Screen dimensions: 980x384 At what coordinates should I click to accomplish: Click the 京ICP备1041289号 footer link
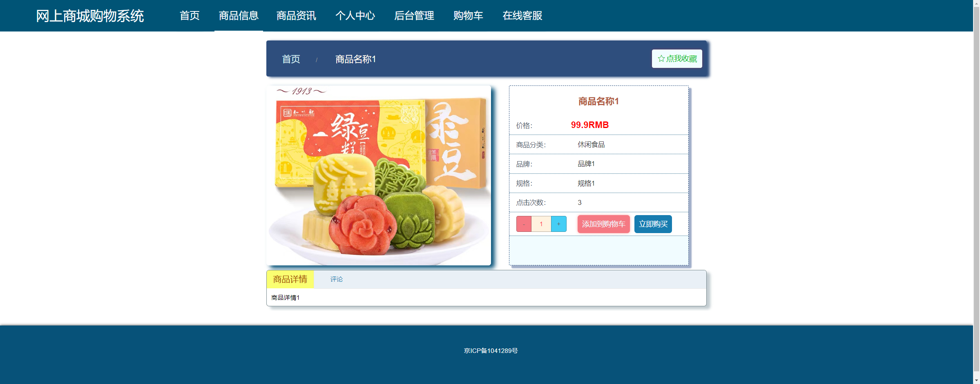[x=490, y=350]
